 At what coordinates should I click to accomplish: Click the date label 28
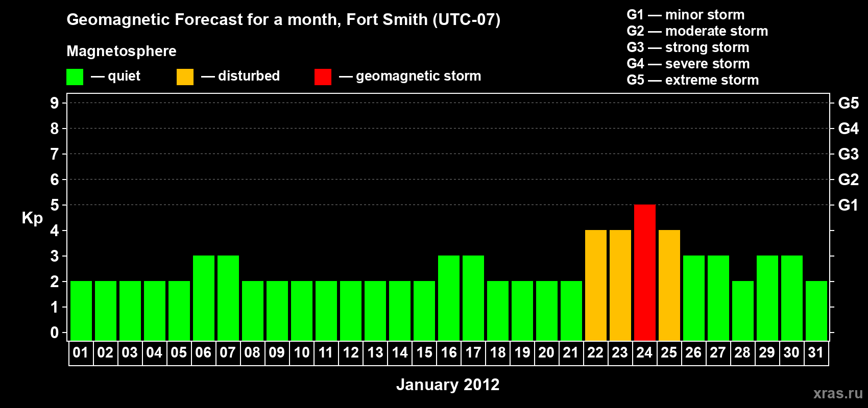coord(742,352)
